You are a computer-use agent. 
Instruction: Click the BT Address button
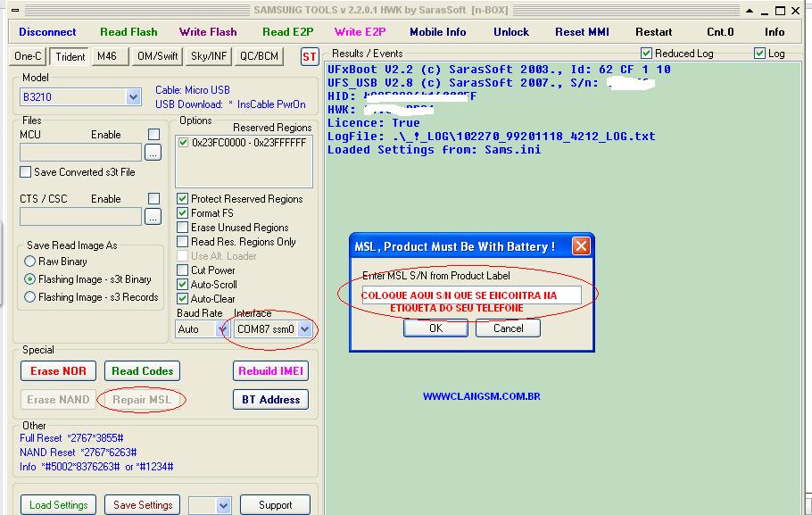click(x=271, y=400)
